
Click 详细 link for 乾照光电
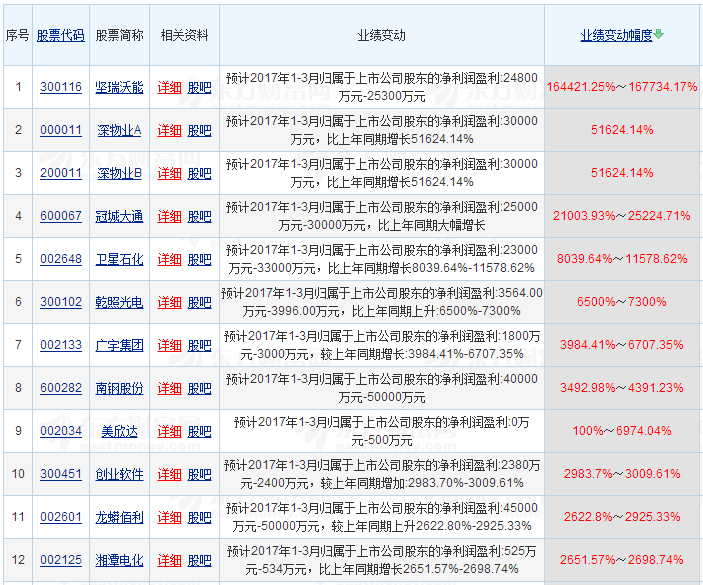[x=169, y=302]
